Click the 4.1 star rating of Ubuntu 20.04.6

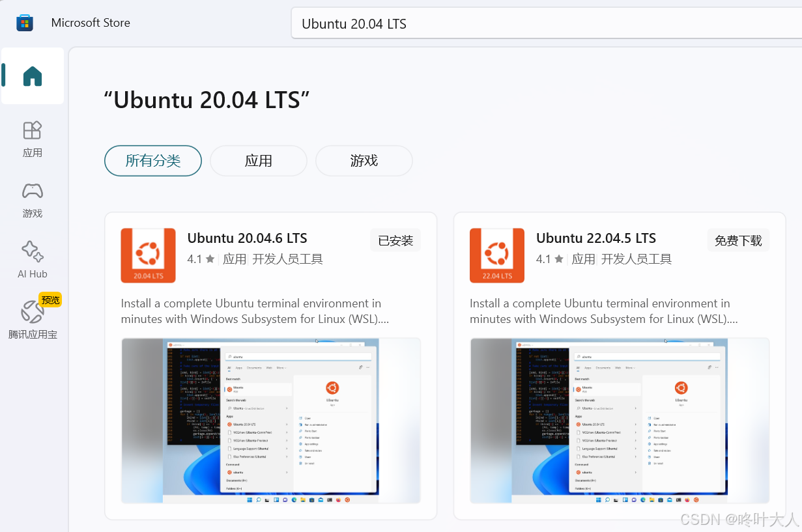[x=201, y=259]
